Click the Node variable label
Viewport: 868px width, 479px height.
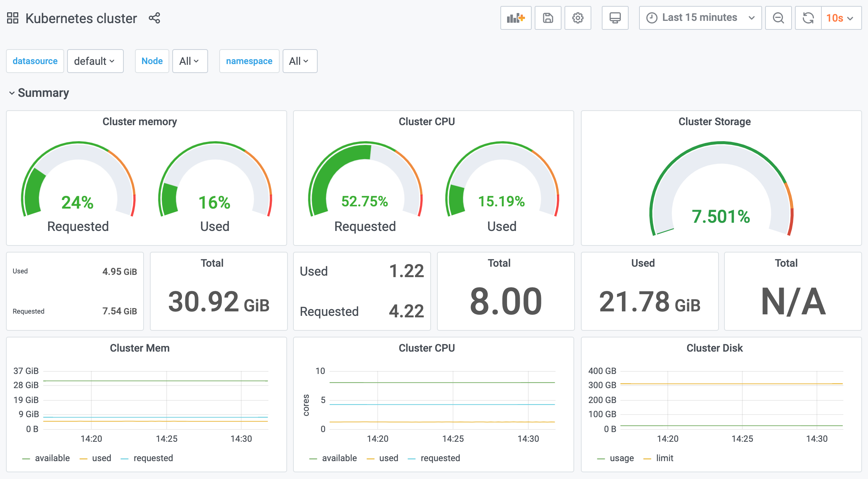[x=152, y=61]
